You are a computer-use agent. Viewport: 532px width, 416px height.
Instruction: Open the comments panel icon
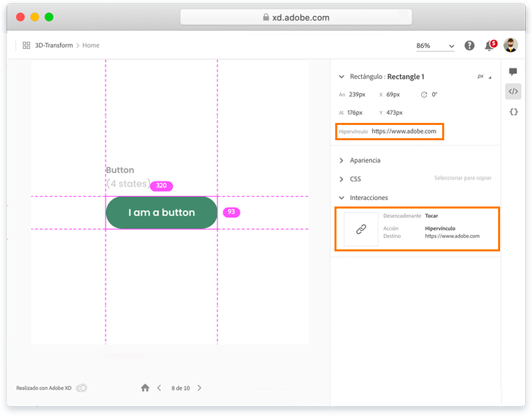[x=513, y=72]
